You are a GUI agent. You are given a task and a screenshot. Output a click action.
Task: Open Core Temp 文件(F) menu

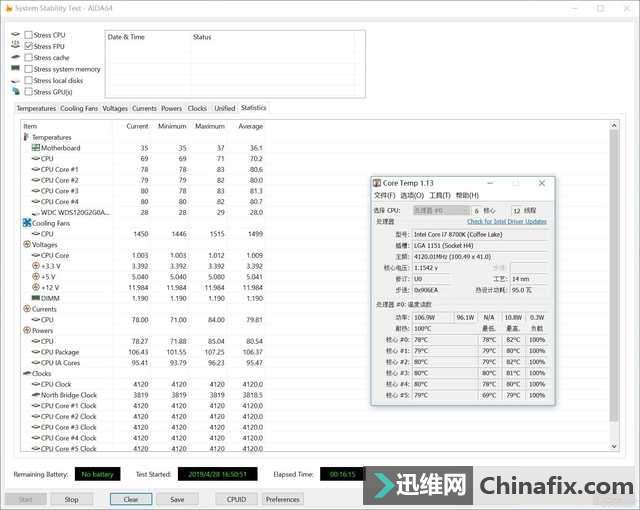point(384,195)
